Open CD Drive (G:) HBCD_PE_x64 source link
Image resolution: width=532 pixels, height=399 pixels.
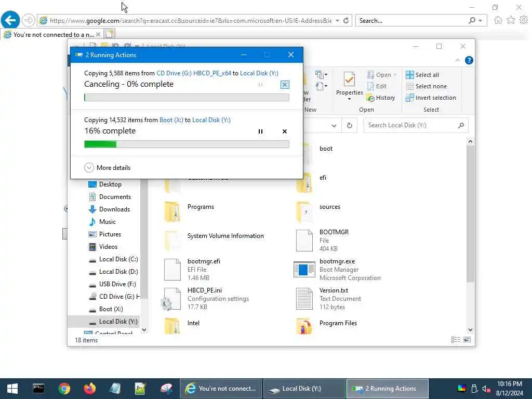[x=194, y=73]
